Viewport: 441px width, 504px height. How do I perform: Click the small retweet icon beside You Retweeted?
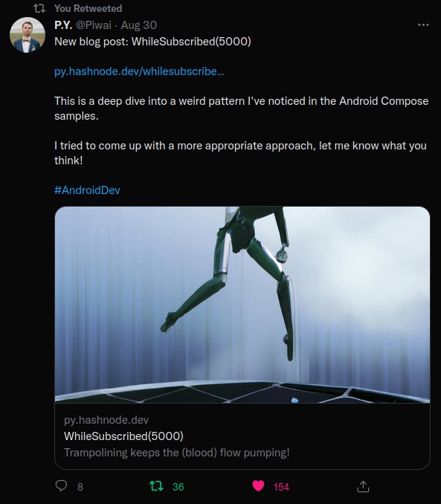point(39,9)
